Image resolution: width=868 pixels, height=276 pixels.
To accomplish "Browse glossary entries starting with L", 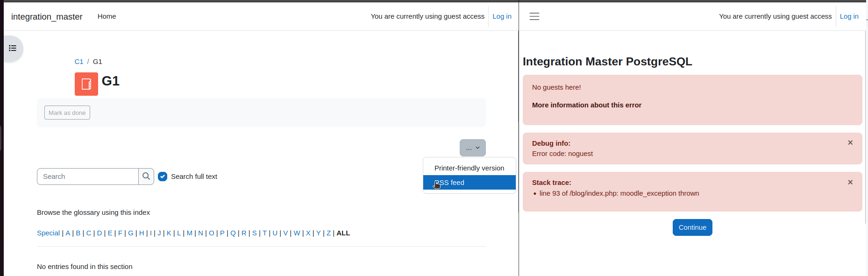I will click(179, 233).
